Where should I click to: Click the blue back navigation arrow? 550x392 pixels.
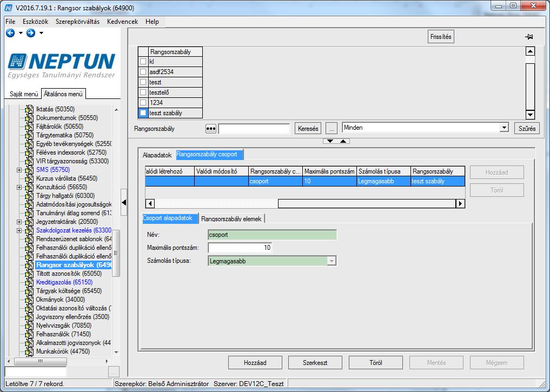[10, 33]
